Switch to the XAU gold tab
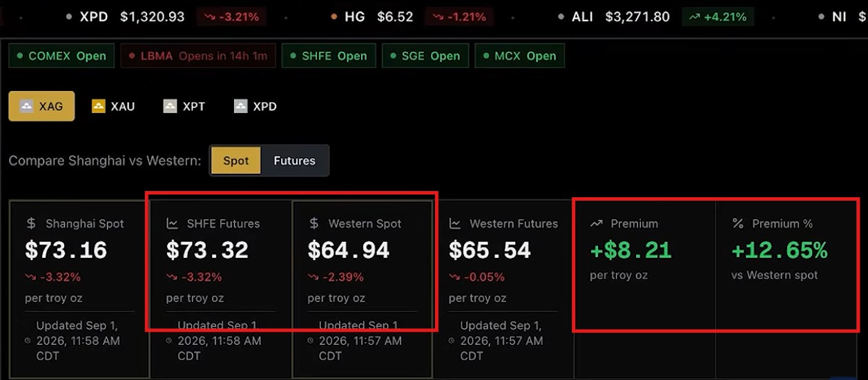868x380 pixels. tap(113, 106)
